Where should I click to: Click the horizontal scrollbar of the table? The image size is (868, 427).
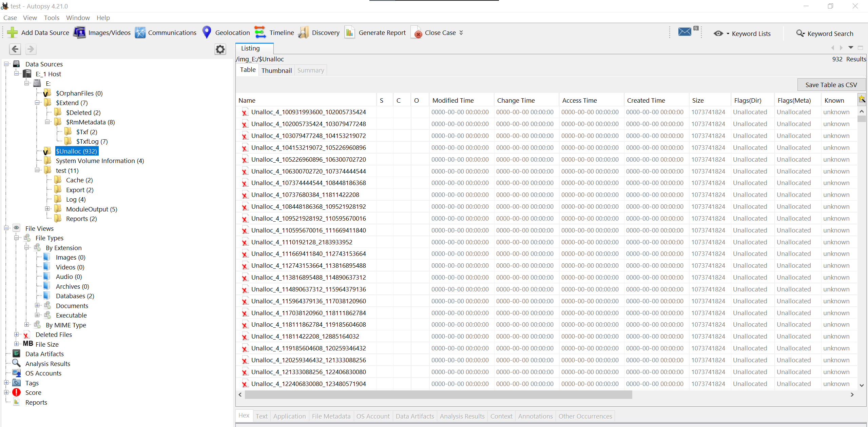pos(438,394)
